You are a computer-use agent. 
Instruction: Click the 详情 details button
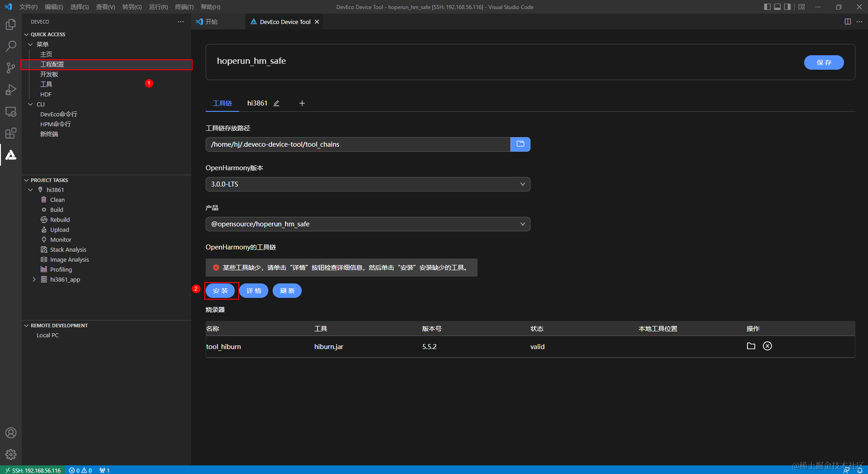254,291
